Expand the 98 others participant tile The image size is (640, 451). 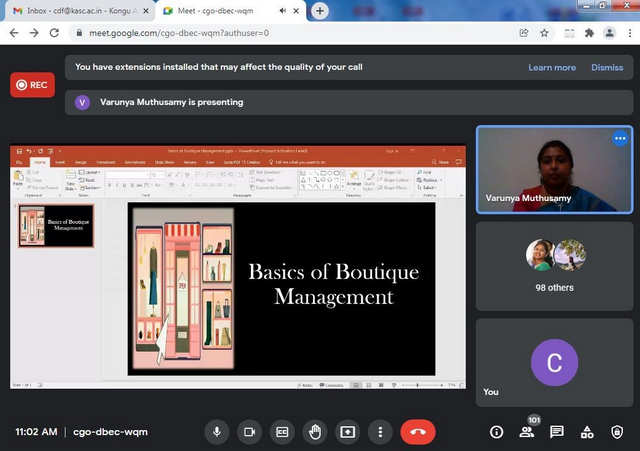tap(553, 266)
